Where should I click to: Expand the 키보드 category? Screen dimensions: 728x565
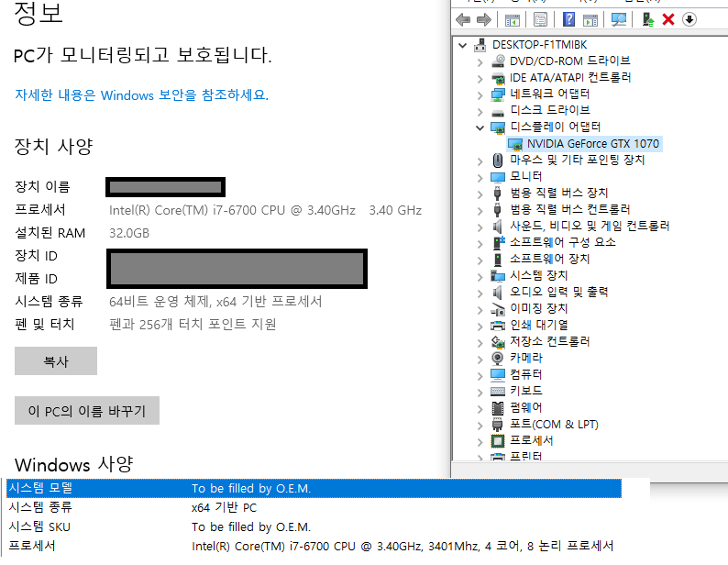[x=480, y=391]
